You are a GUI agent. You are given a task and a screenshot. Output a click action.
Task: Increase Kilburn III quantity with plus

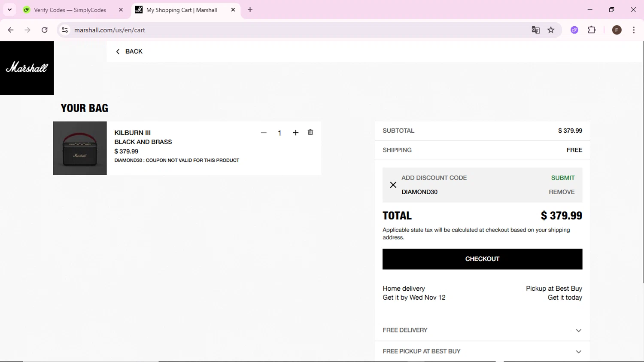click(295, 133)
